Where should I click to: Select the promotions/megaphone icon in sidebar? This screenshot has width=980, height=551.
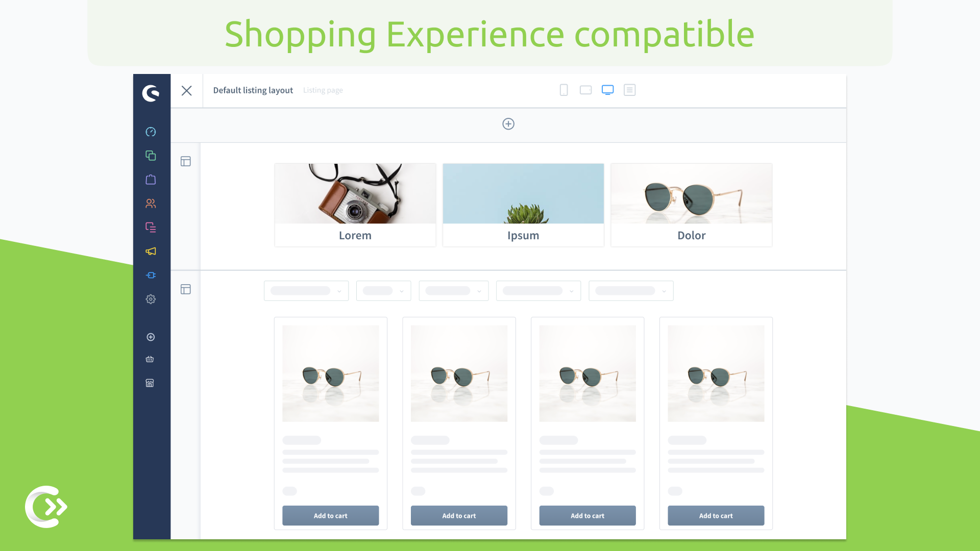[x=151, y=251]
